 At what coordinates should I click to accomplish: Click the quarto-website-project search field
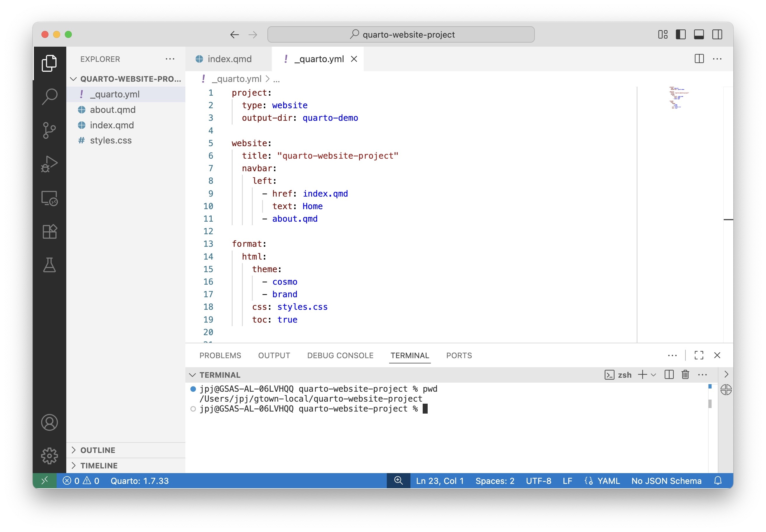[401, 34]
